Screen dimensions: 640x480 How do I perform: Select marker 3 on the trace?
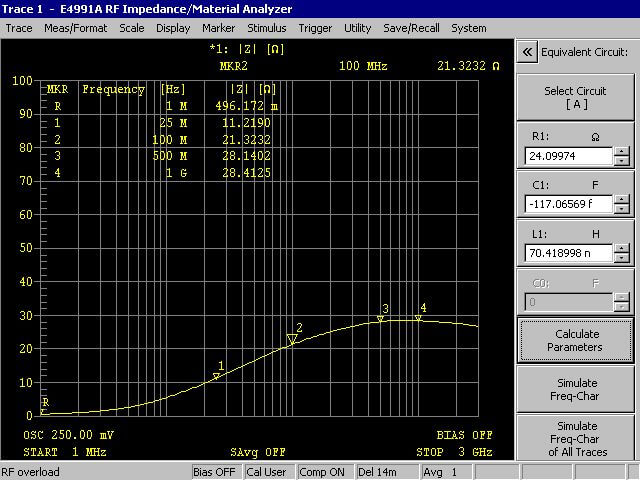(380, 319)
